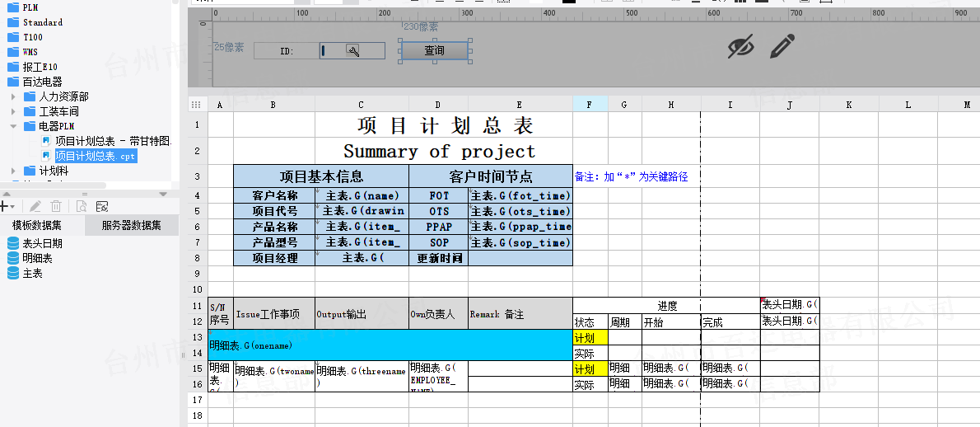Screen dimensions: 980x427
Task: Select the 客户时间节点 header cell
Action: click(491, 176)
